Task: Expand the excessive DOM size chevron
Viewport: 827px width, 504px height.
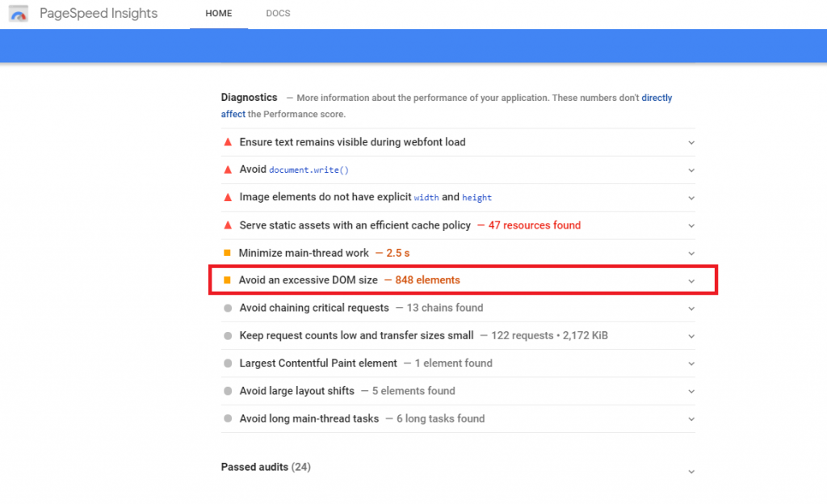Action: (691, 281)
